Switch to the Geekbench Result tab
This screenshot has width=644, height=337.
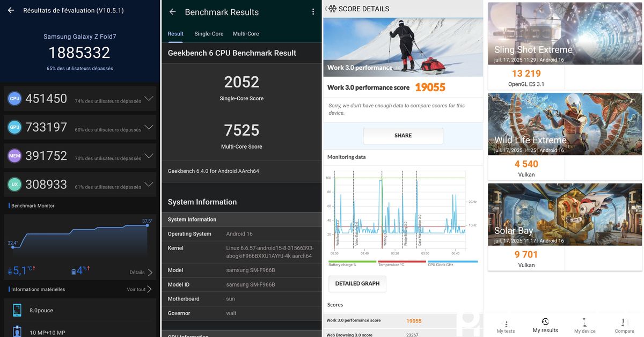(x=175, y=34)
